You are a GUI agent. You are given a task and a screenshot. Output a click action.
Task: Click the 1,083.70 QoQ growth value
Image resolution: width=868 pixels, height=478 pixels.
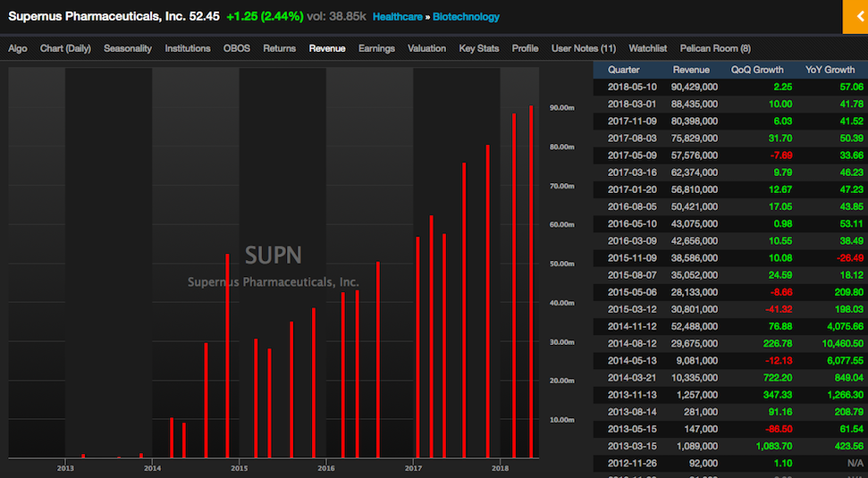click(x=774, y=447)
